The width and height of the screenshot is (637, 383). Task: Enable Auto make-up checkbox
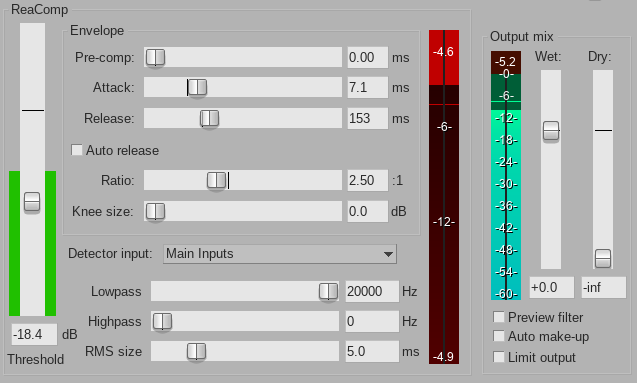(x=498, y=336)
